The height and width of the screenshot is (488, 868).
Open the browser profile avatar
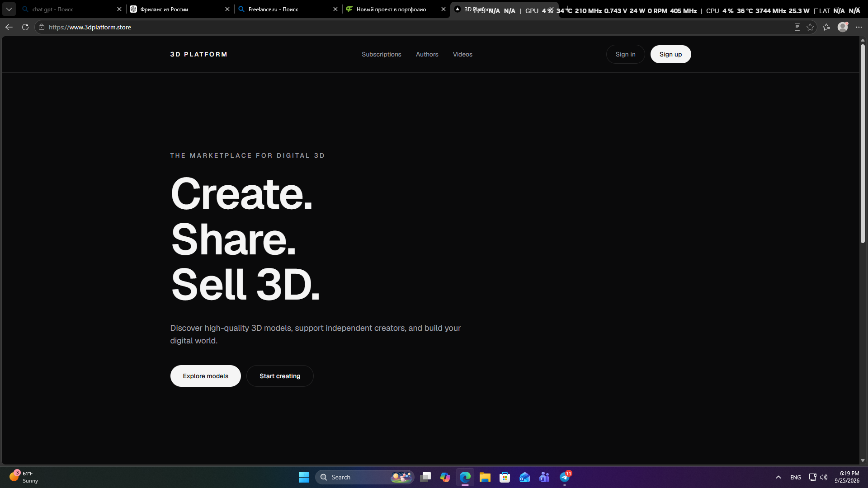click(843, 27)
